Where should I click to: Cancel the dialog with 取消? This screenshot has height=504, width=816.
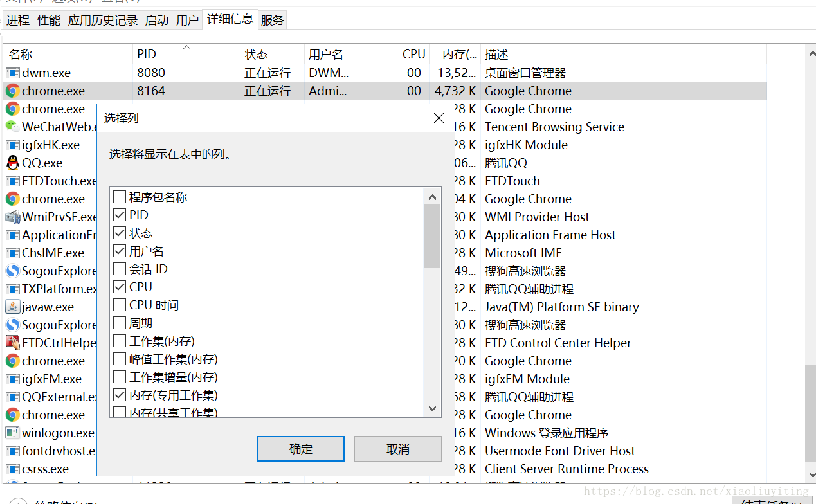click(x=398, y=449)
